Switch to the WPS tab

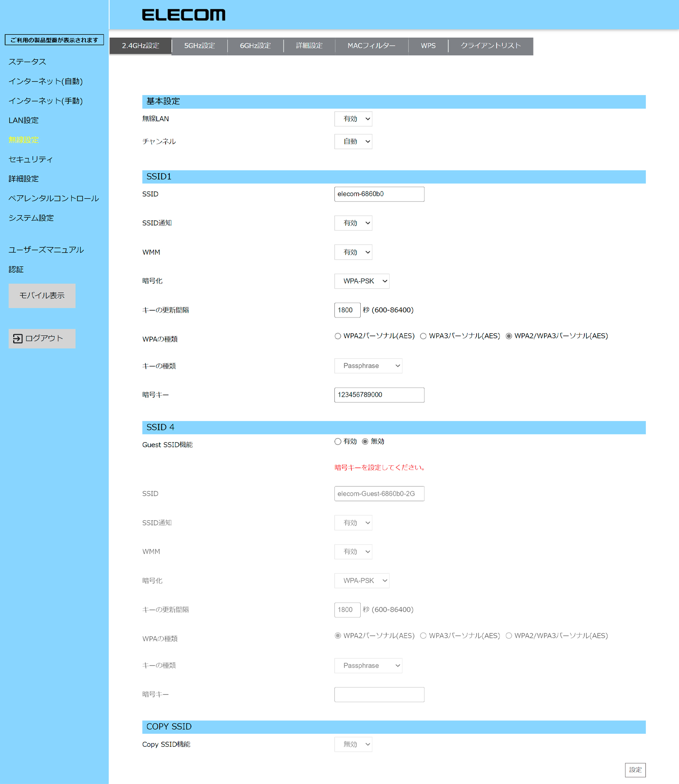pyautogui.click(x=428, y=46)
